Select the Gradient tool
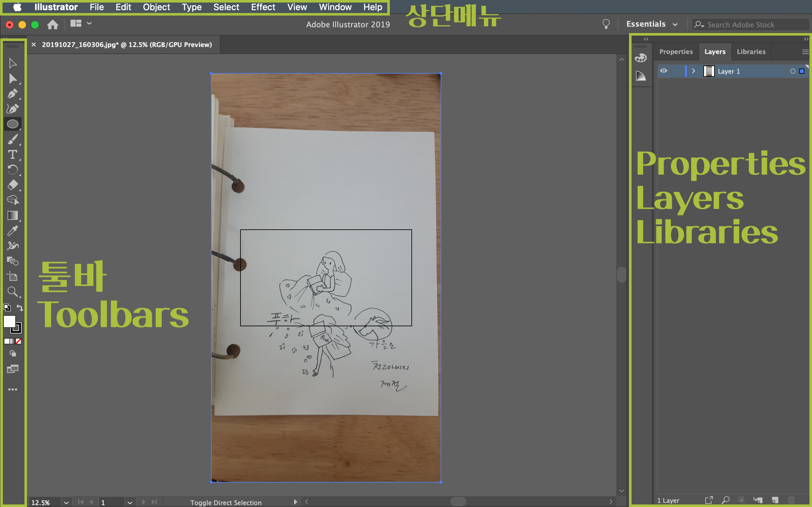 (x=12, y=215)
